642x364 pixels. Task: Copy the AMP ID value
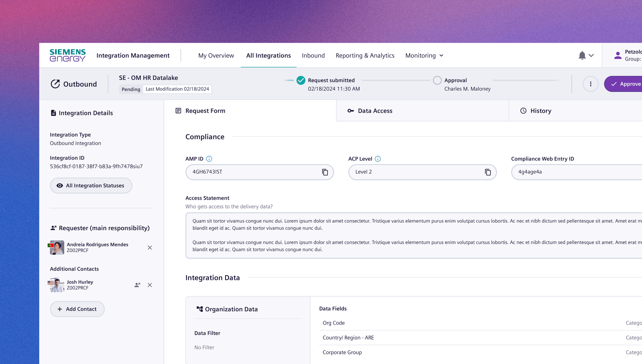point(325,172)
